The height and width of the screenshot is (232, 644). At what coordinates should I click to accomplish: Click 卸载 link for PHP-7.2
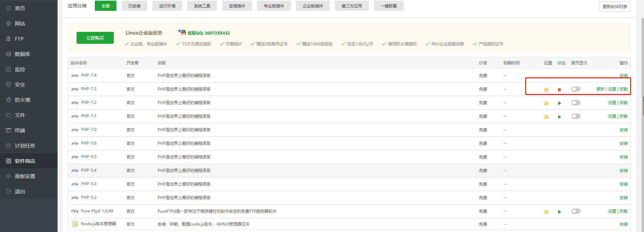click(624, 103)
